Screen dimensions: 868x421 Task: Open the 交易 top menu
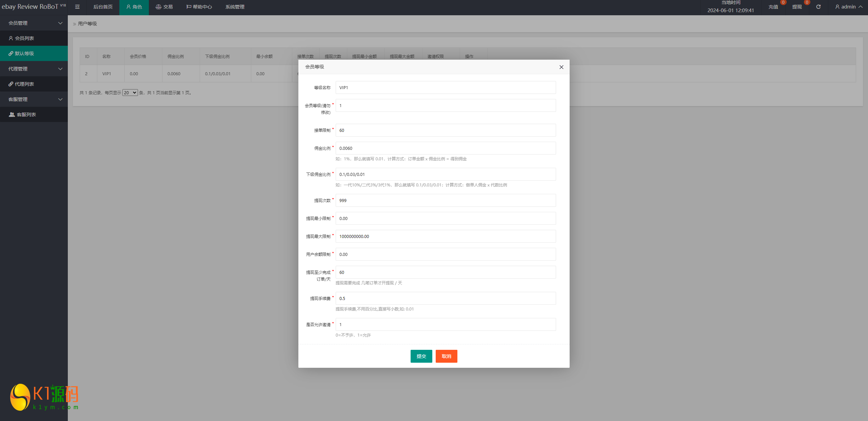(x=164, y=7)
